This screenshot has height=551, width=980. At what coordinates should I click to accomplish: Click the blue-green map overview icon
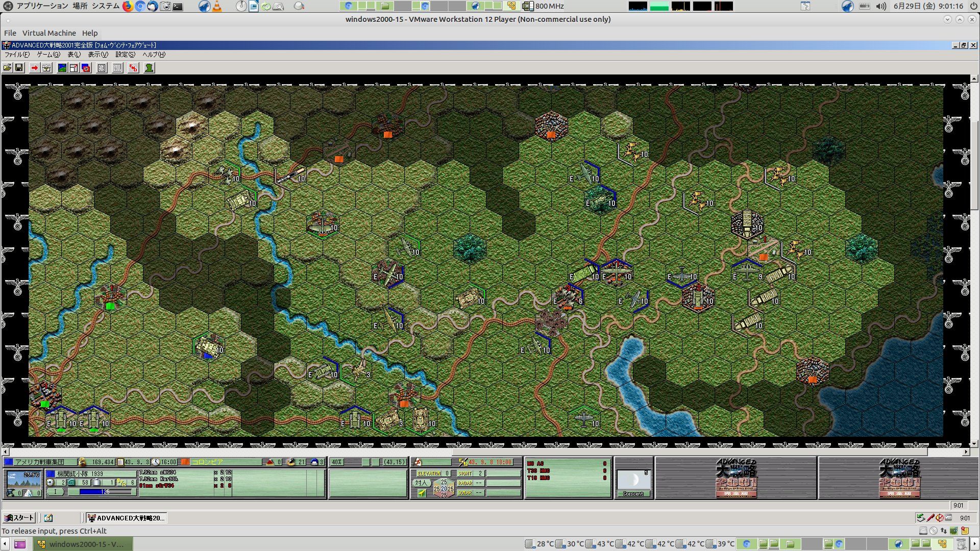coord(62,68)
